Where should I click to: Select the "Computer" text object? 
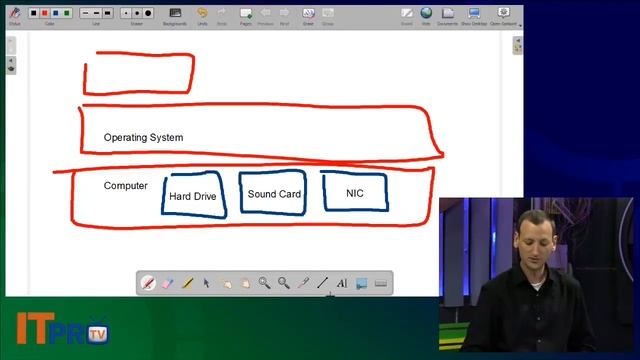coord(125,186)
